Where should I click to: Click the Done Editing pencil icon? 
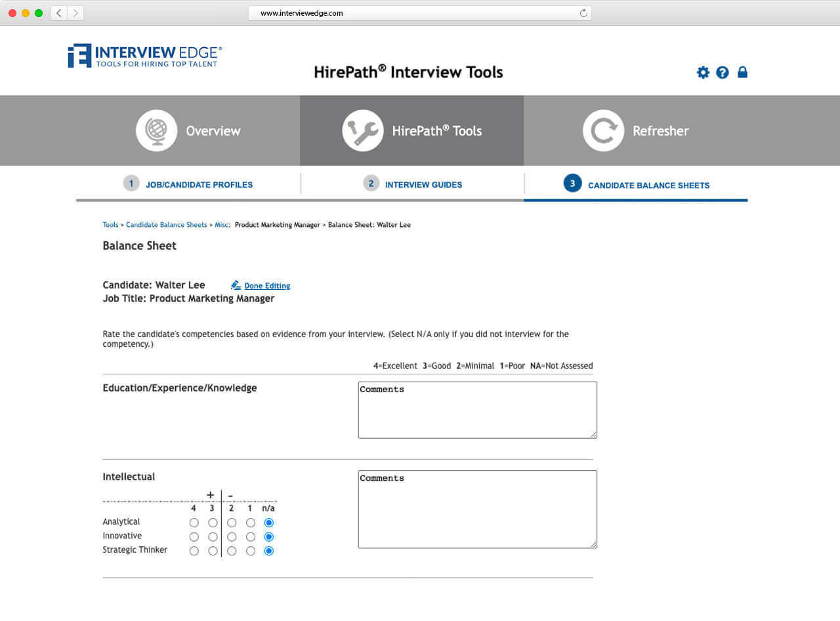(236, 285)
